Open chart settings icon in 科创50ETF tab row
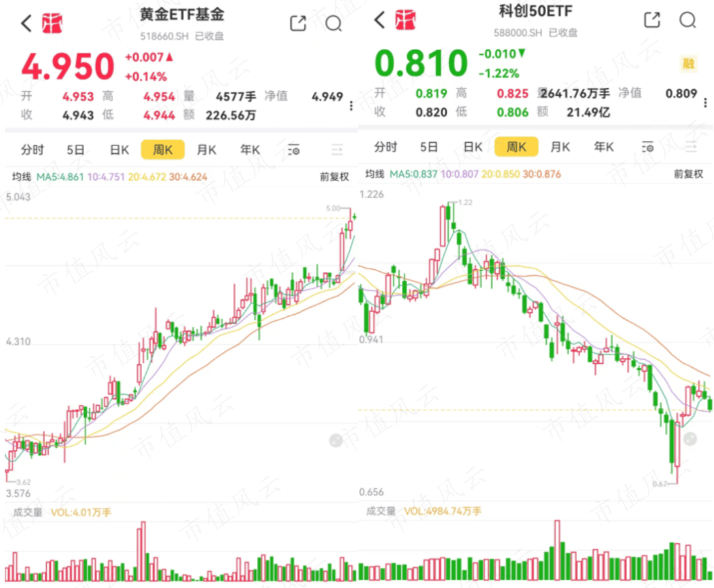Viewport: 714px width, 588px height. coord(647,147)
